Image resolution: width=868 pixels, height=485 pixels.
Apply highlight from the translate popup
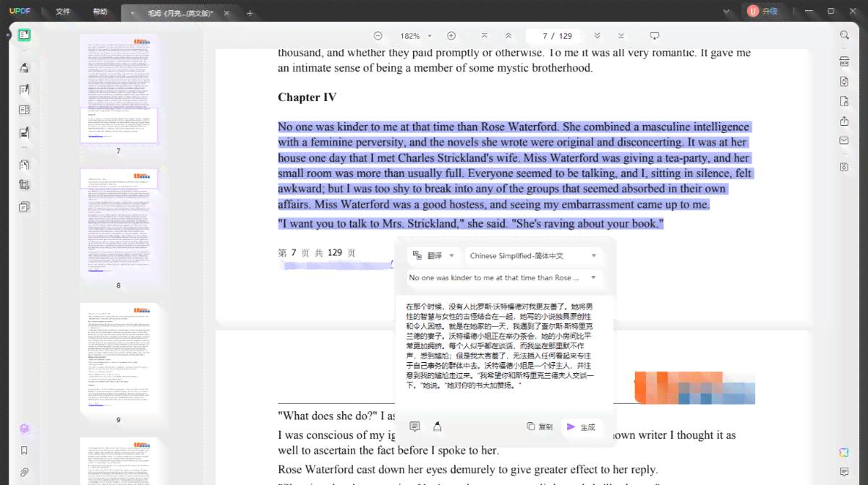click(437, 426)
